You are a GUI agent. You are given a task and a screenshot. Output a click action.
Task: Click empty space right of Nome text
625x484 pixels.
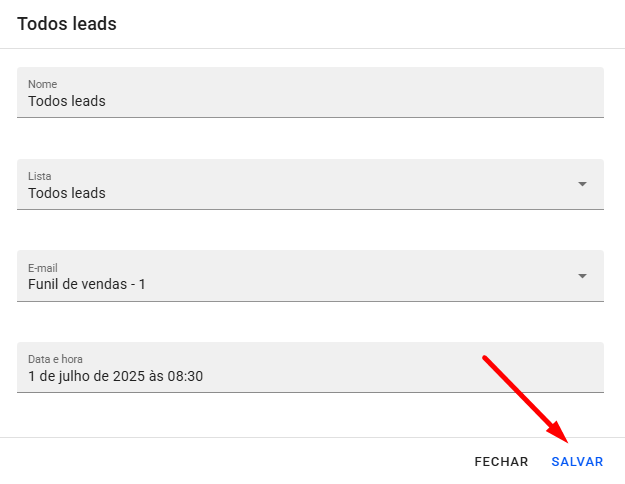pyautogui.click(x=400, y=101)
